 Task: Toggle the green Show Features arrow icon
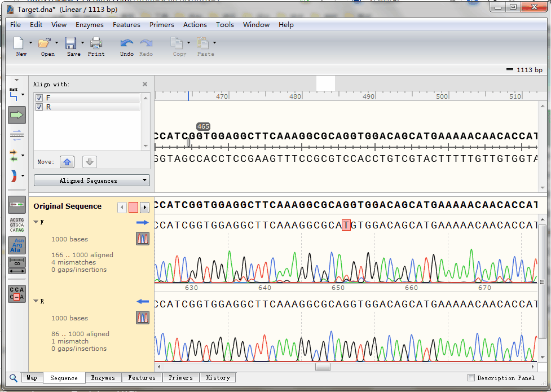point(17,115)
